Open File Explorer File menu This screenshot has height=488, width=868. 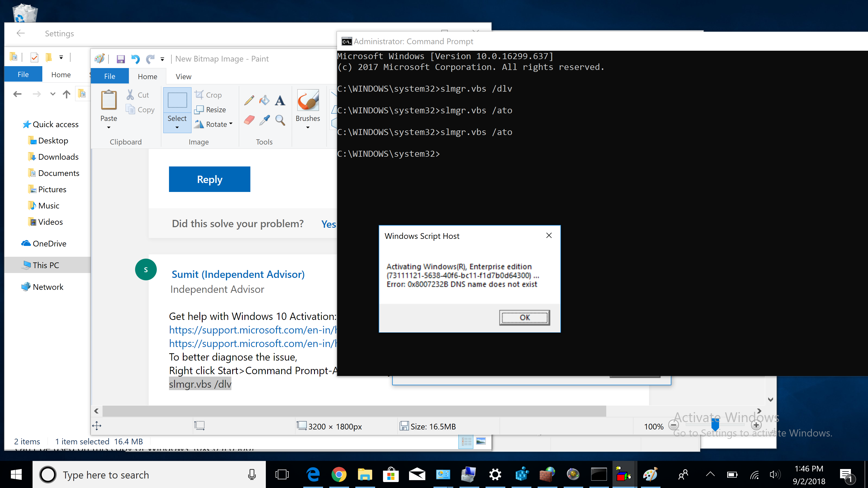pyautogui.click(x=23, y=74)
